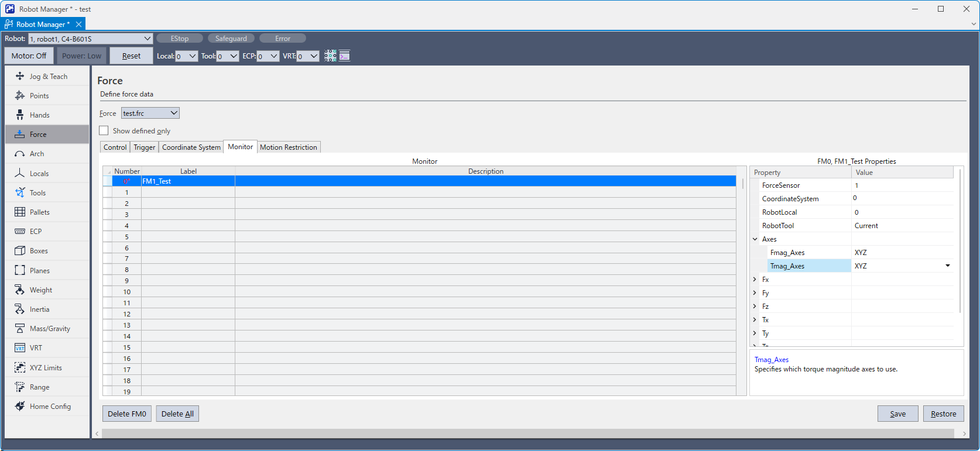Expand the Fx property group
Screen dimensions: 980x451
click(x=755, y=280)
